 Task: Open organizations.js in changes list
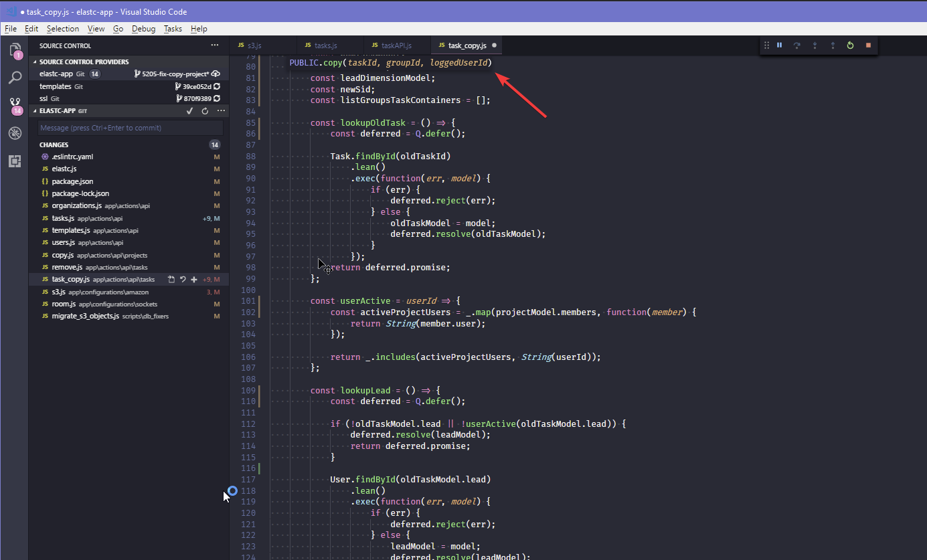(x=129, y=205)
